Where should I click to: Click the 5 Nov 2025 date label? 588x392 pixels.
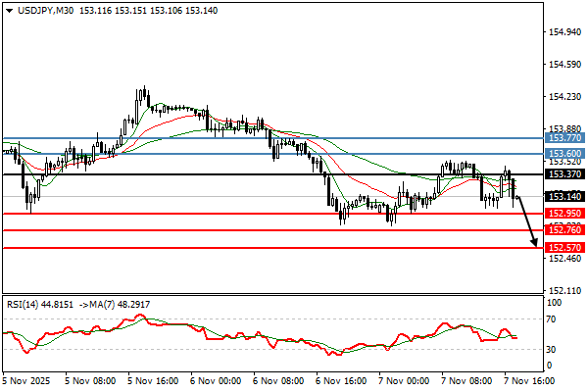pos(26,380)
